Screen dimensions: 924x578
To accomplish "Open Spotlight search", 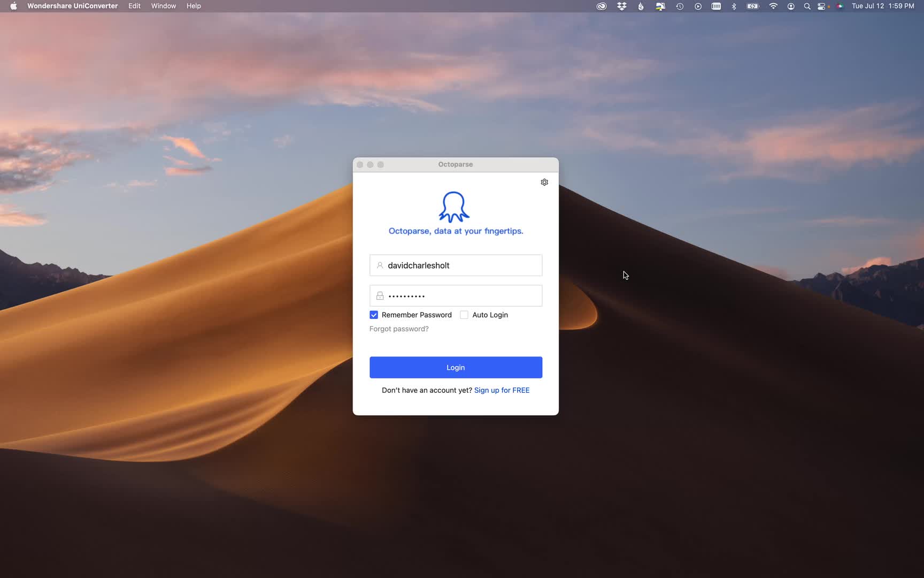I will point(807,6).
